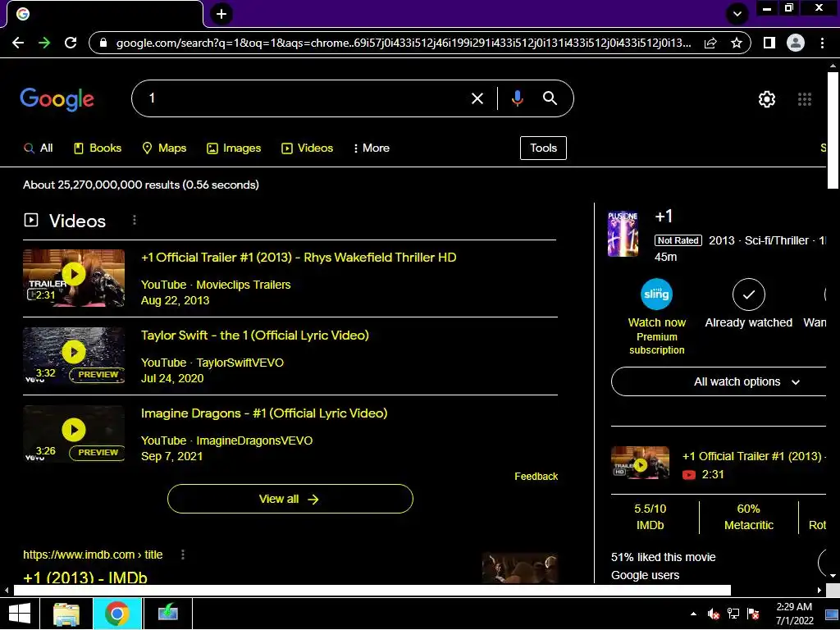Select the All results tab
840x630 pixels.
tap(38, 148)
